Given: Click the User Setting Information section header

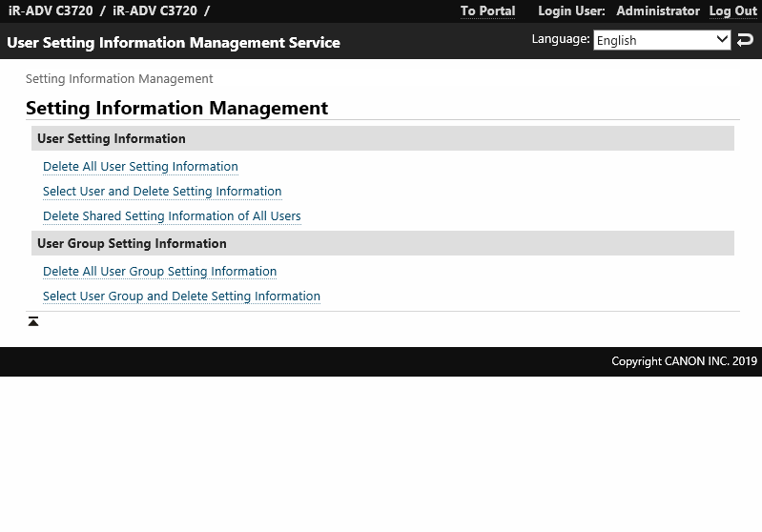Looking at the screenshot, I should [x=112, y=139].
